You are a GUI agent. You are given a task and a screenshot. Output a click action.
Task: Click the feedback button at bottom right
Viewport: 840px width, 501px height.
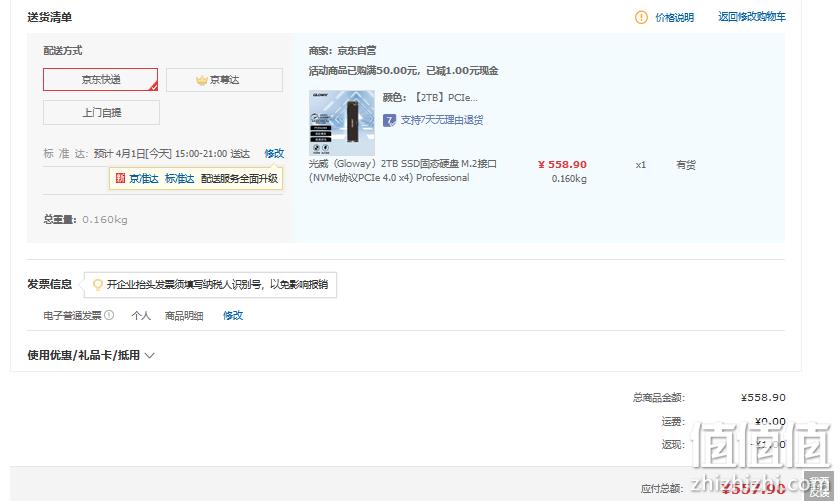click(x=819, y=486)
